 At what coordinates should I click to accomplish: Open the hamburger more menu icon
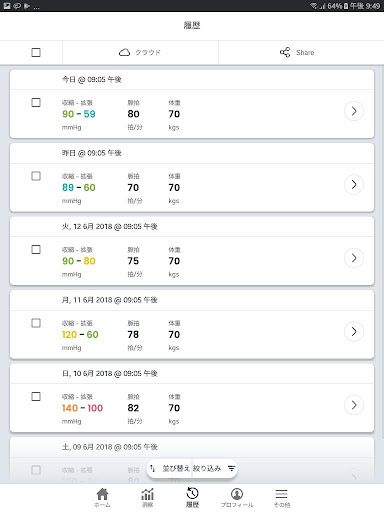coord(282,494)
